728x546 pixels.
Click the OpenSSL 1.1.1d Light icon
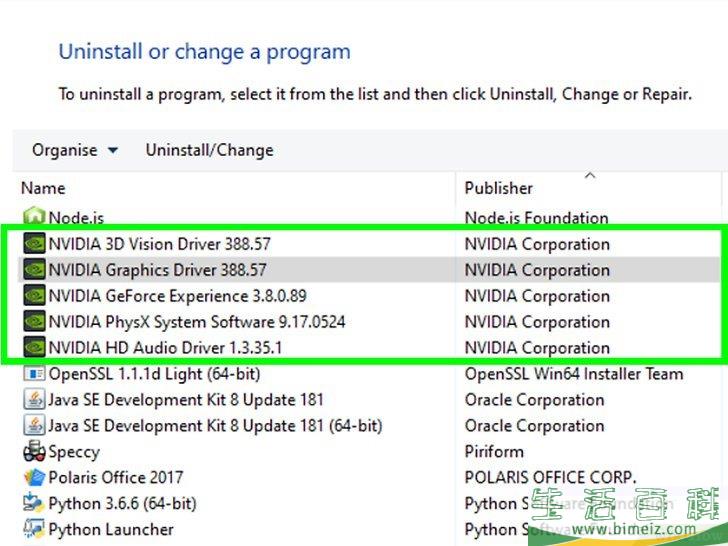tap(34, 373)
